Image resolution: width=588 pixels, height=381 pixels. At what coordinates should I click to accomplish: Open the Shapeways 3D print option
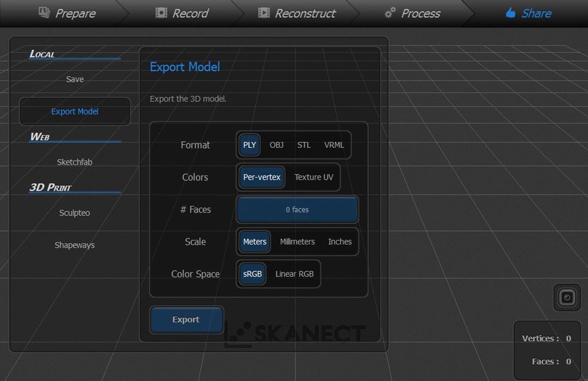pyautogui.click(x=75, y=245)
